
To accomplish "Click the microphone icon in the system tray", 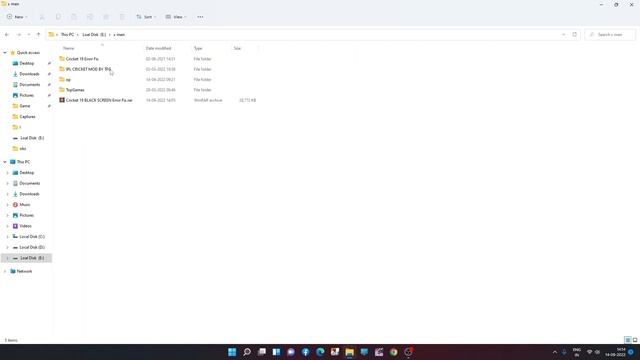I will [564, 352].
